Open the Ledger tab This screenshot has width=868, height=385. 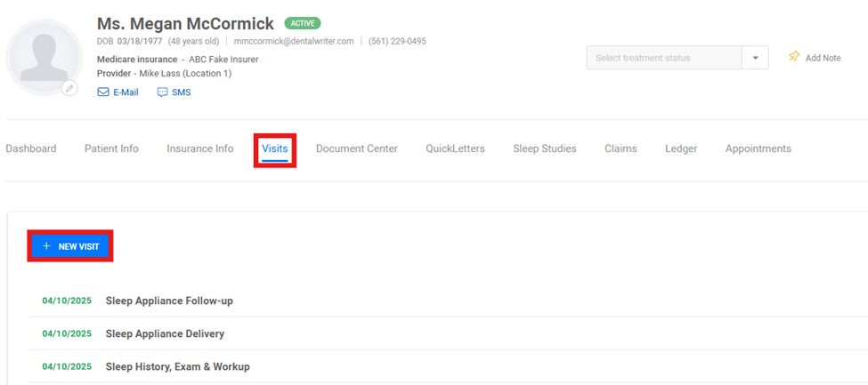click(x=681, y=148)
